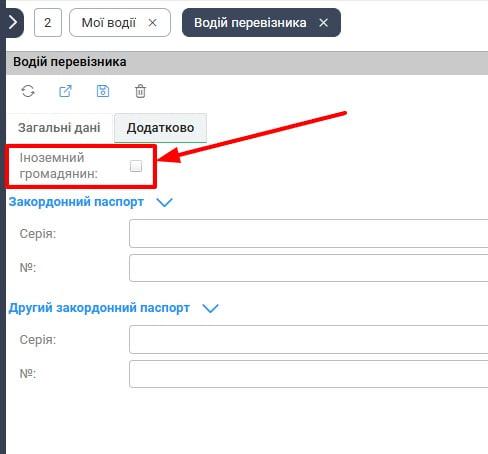
Task: Click the Закордонний паспорт heading
Action: point(76,202)
